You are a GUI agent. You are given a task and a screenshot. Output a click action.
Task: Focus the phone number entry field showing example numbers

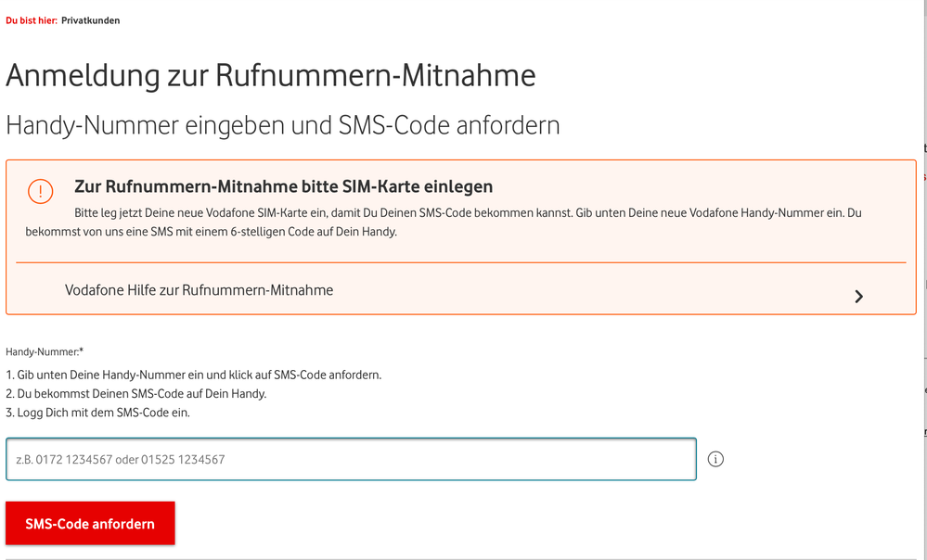(x=351, y=459)
